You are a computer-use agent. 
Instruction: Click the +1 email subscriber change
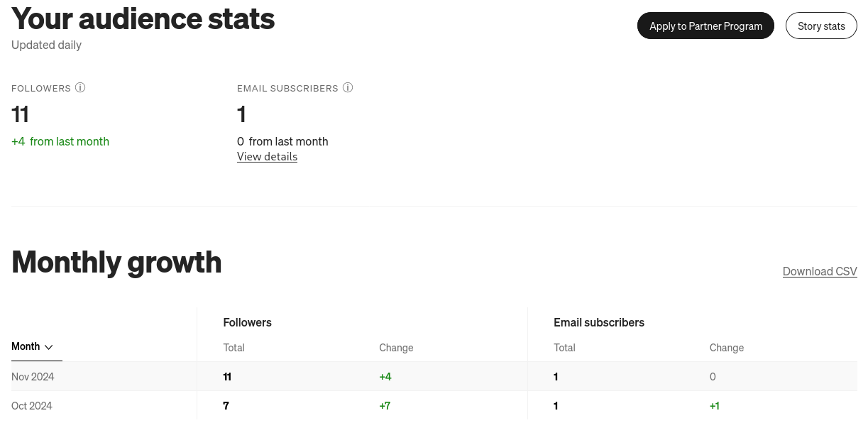715,406
